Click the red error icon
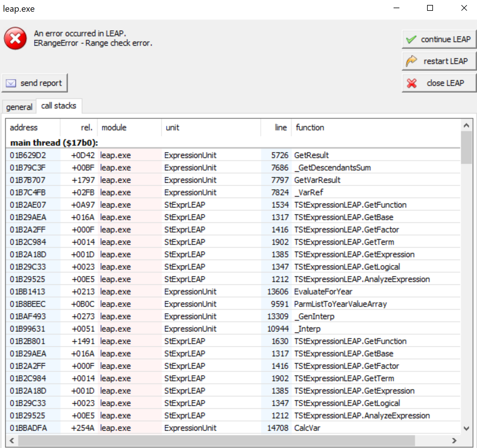477x448 pixels. click(x=15, y=38)
